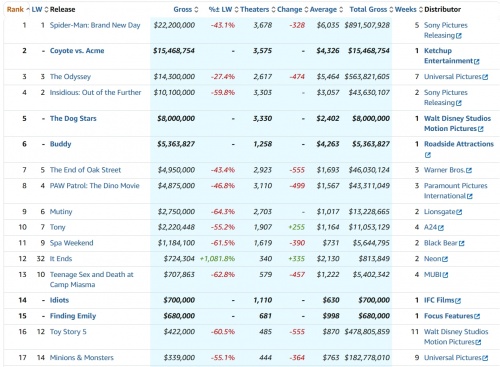
Task: Open Spider-Man: Brand New Day link
Action: coord(95,25)
